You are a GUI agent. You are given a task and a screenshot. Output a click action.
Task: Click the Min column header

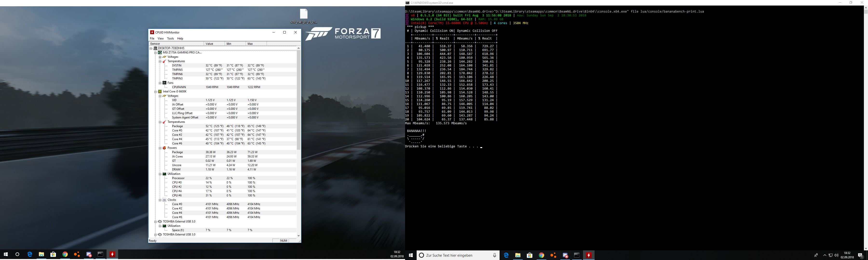click(x=235, y=44)
